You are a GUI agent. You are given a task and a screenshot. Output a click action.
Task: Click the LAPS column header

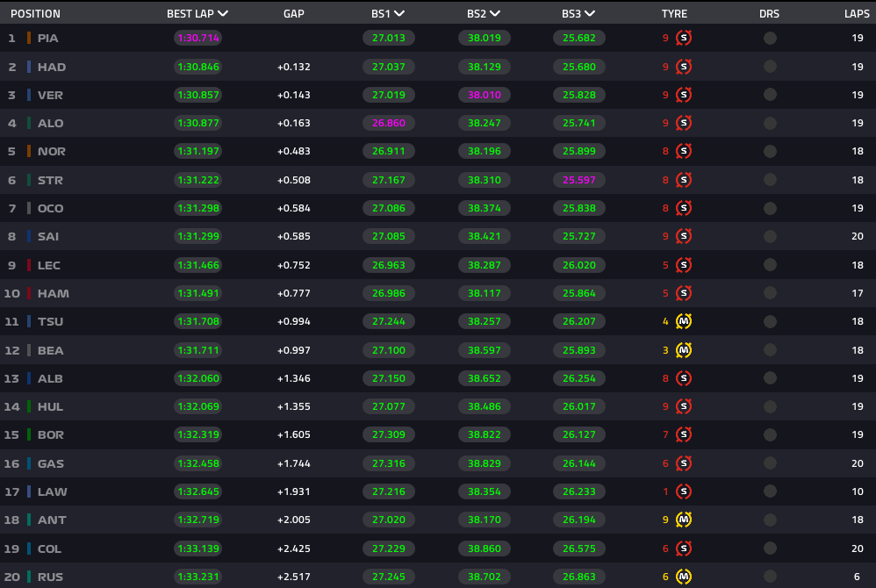click(857, 14)
